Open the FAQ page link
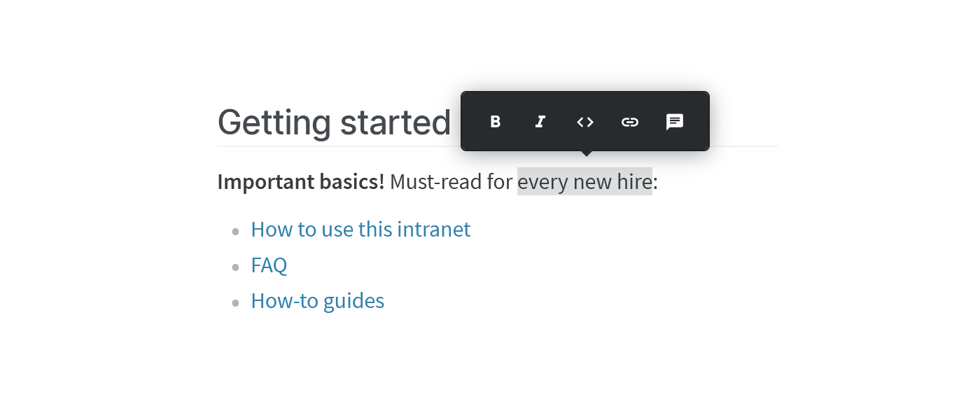Viewport: 980px width, 420px height. [269, 265]
